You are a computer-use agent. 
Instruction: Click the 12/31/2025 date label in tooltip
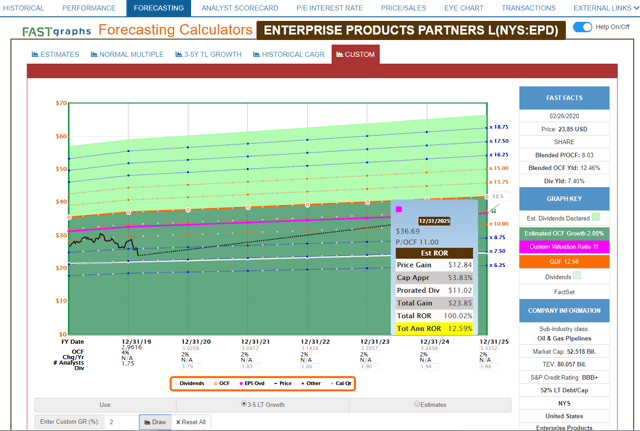pos(434,221)
